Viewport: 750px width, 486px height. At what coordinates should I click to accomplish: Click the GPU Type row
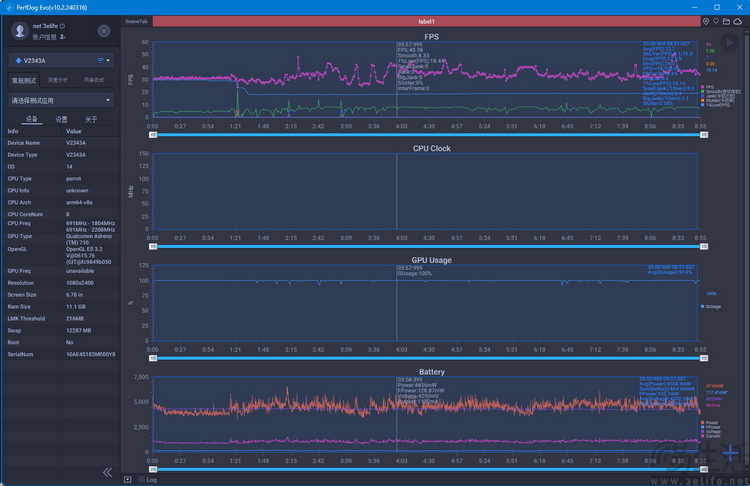pyautogui.click(x=61, y=239)
